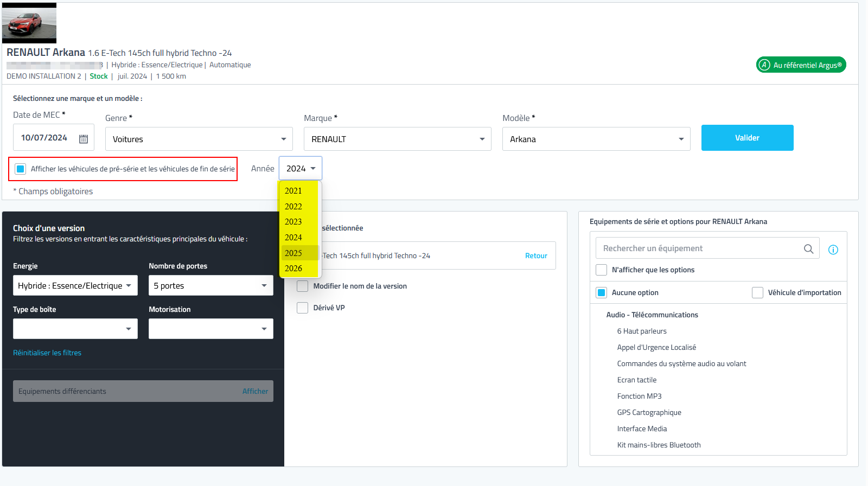
Task: Open the empty Motorisation dropdown
Action: 211,329
